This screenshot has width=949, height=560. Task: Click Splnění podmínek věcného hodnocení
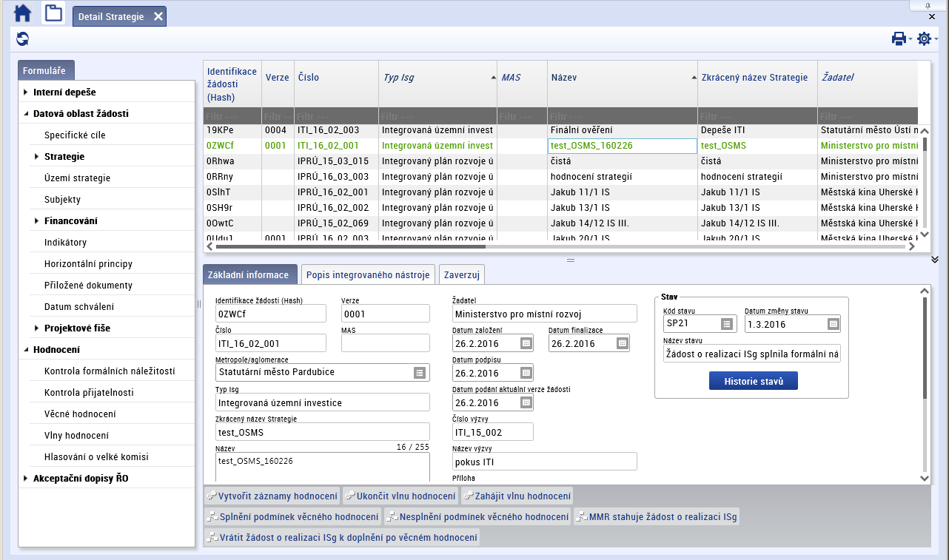click(x=293, y=516)
